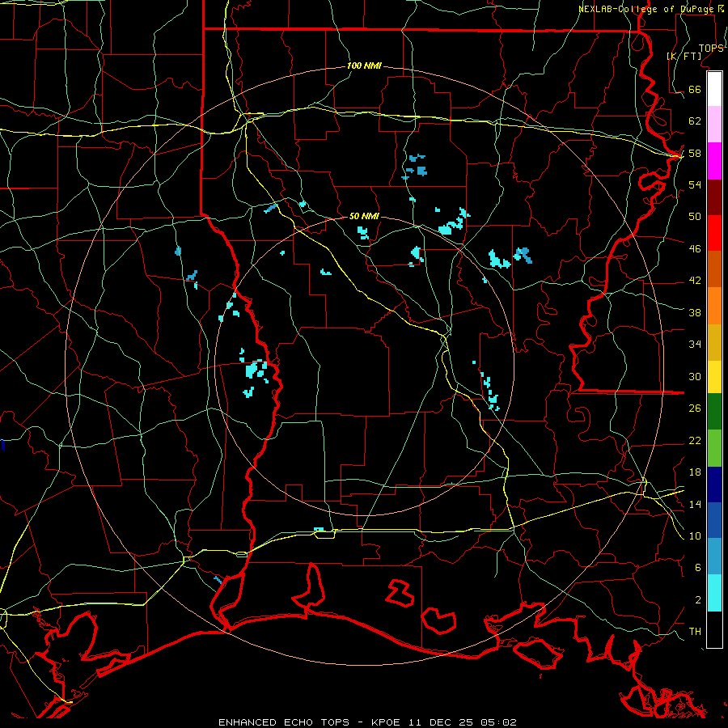728x728 pixels.
Task: Click the dark red 54 kft legend swatch
Action: (714, 197)
